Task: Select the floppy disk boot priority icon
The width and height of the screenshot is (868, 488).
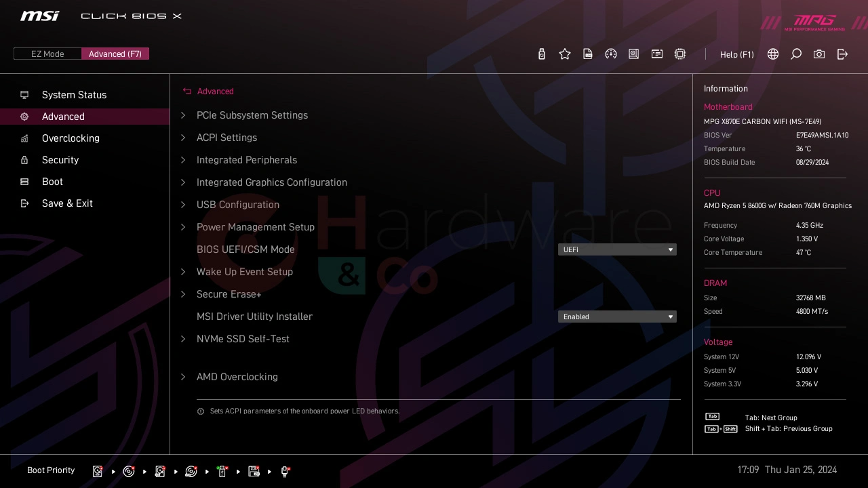Action: pos(254,471)
